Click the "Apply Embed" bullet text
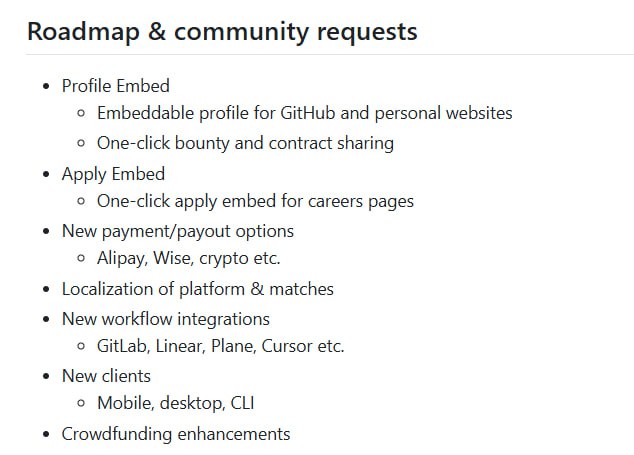634x455 pixels. point(113,173)
